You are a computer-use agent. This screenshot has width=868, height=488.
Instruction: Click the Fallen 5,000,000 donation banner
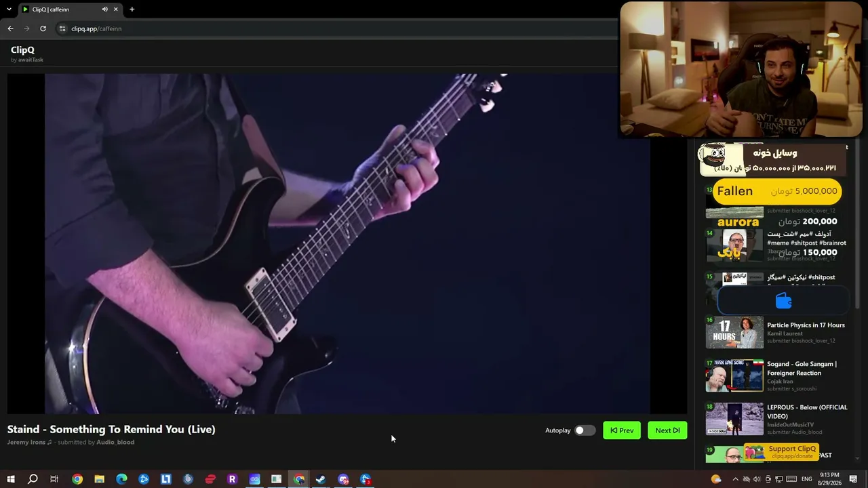click(x=777, y=191)
